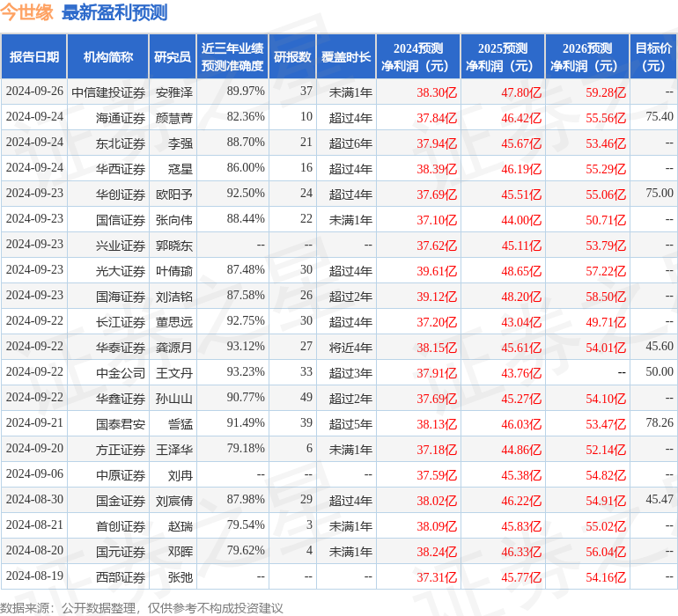This screenshot has height=616, width=678.
Task: Click the 数据来源 disclaimer footer text
Action: point(142,608)
